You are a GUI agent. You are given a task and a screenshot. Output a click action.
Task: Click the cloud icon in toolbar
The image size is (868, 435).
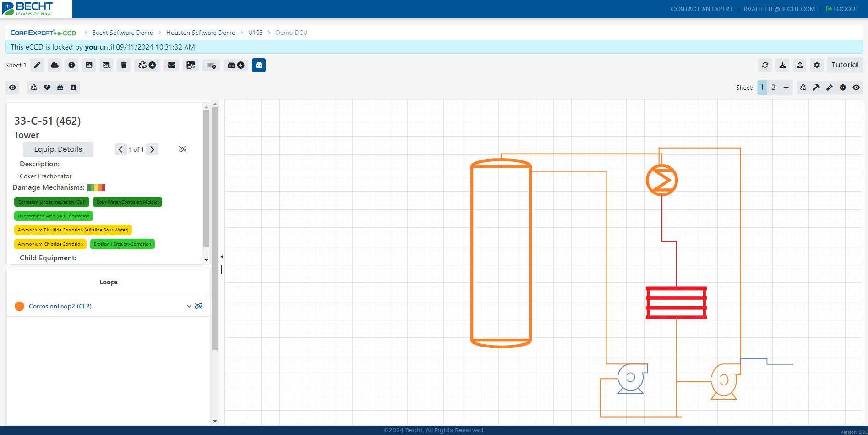55,65
